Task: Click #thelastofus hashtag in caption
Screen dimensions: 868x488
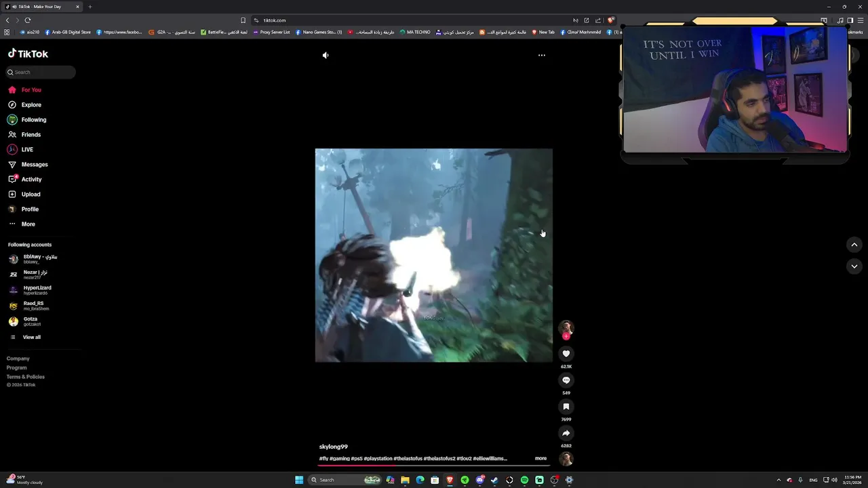Action: 408,459
